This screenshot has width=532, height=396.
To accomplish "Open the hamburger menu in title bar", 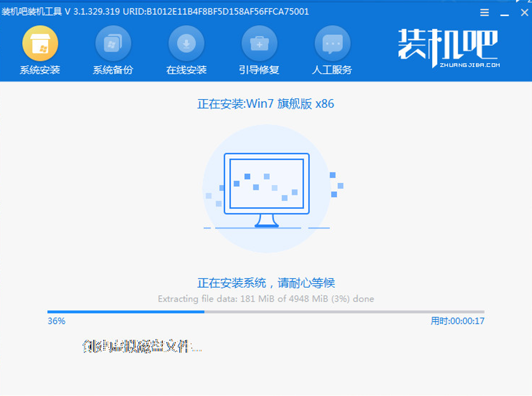I will click(484, 13).
